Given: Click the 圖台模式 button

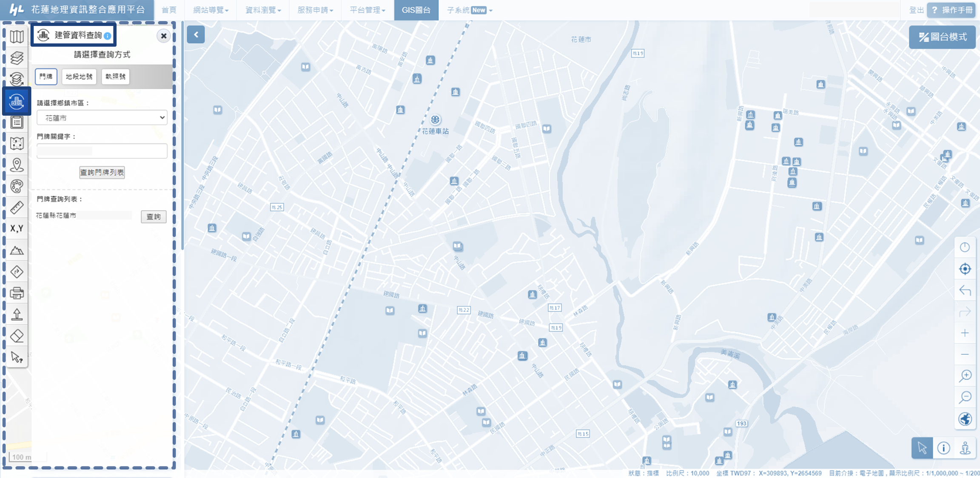Looking at the screenshot, I should coord(942,37).
